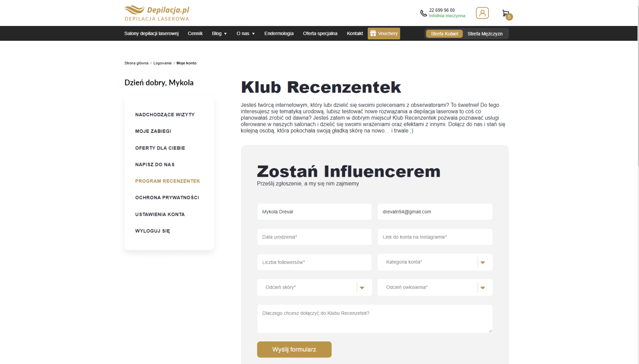Select Moje zabiegi in sidebar

153,131
